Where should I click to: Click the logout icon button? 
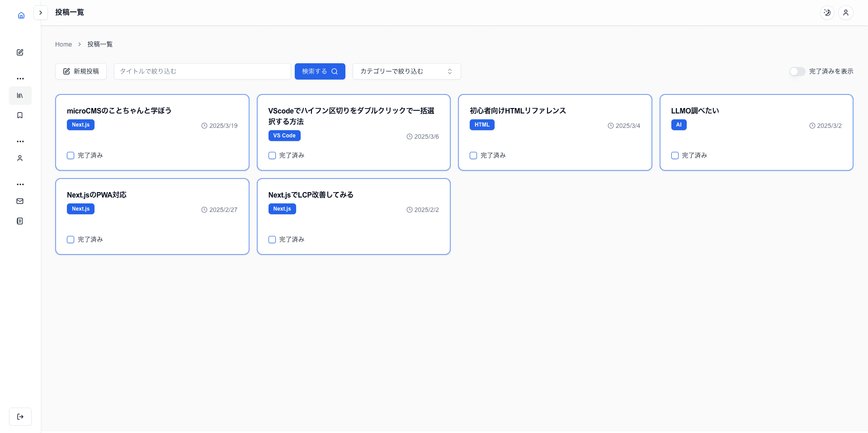tap(20, 417)
